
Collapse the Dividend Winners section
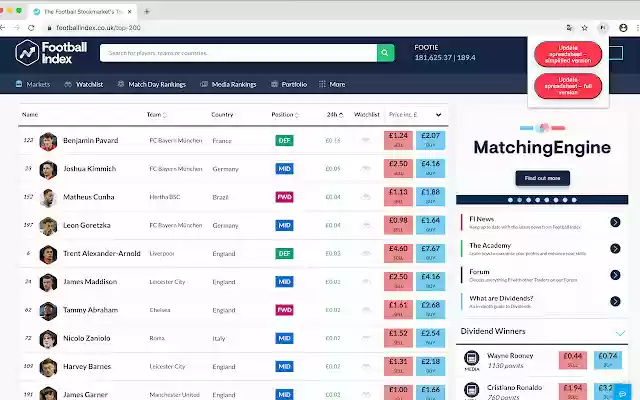[x=620, y=333]
